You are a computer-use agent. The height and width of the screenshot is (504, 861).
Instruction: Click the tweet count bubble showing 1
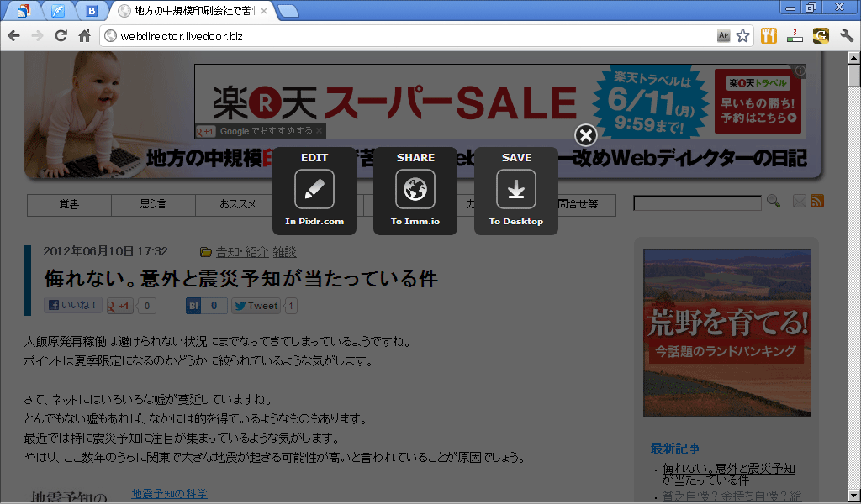tap(291, 306)
